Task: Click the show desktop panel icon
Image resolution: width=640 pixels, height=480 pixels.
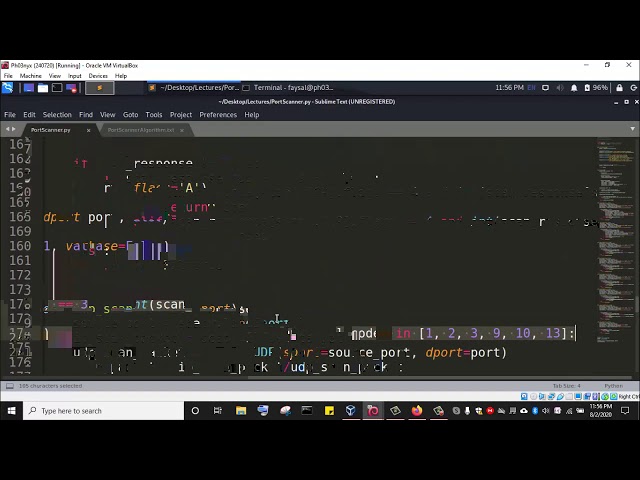Action: (29, 88)
